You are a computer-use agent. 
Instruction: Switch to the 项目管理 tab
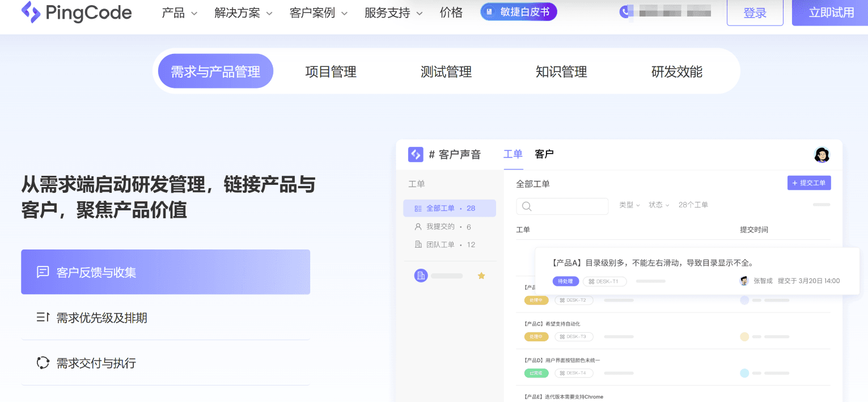[331, 71]
